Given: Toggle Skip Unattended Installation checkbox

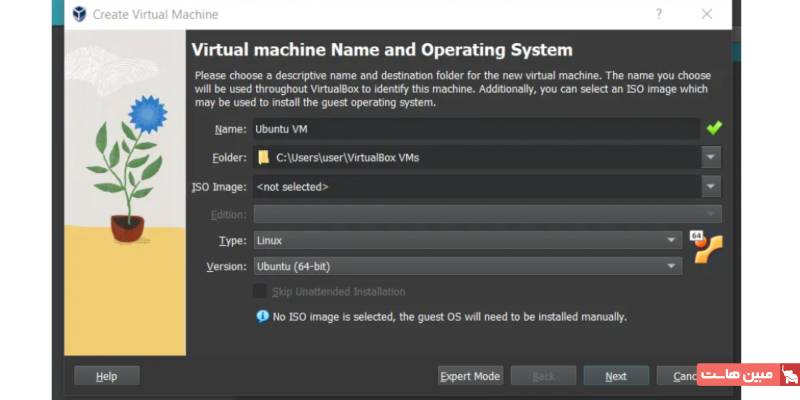Looking at the screenshot, I should pos(260,291).
